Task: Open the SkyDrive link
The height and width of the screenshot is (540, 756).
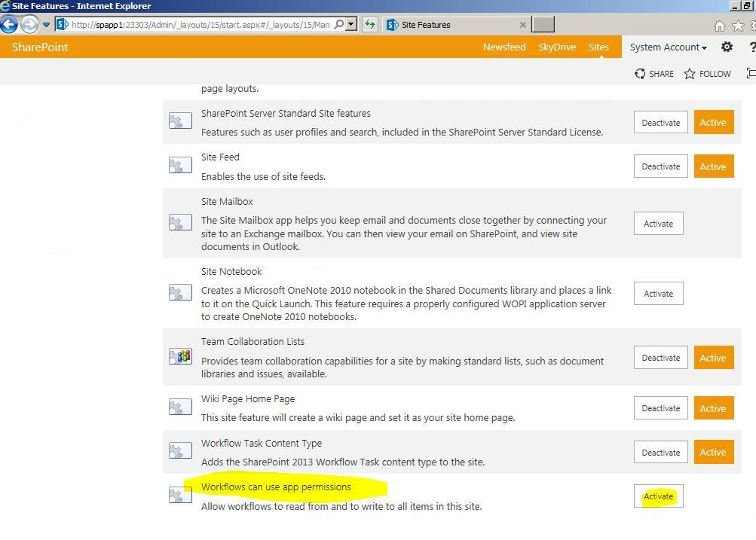Action: [557, 47]
